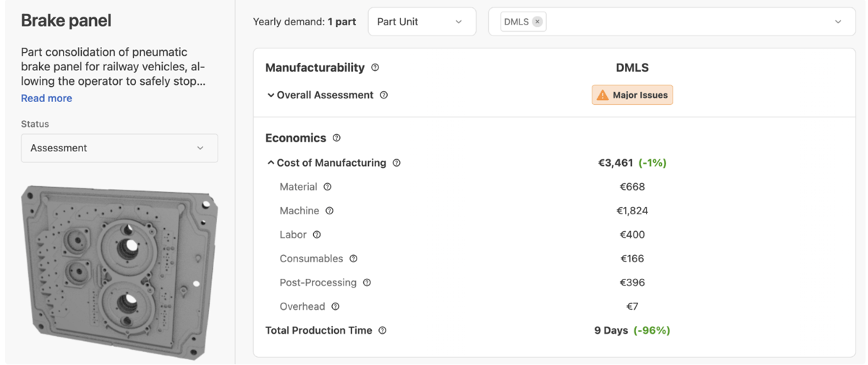The height and width of the screenshot is (365, 868).
Task: Click help icon next to Manufacturability
Action: click(x=375, y=67)
